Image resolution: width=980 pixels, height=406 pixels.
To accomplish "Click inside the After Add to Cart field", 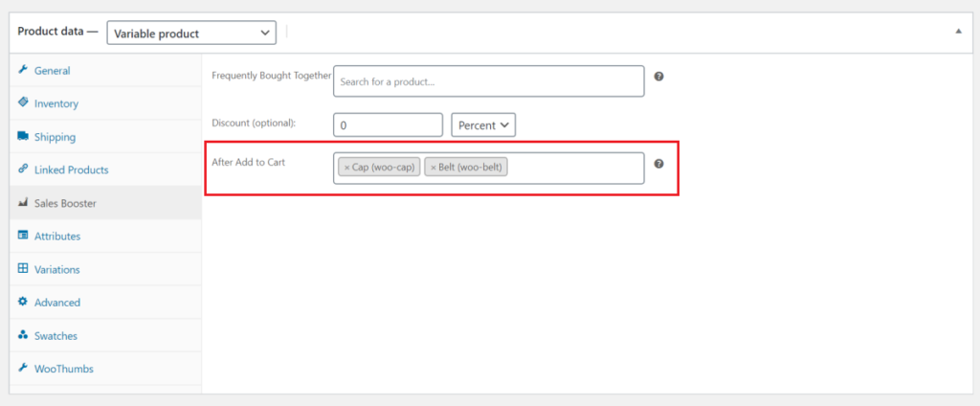I will (x=489, y=169).
